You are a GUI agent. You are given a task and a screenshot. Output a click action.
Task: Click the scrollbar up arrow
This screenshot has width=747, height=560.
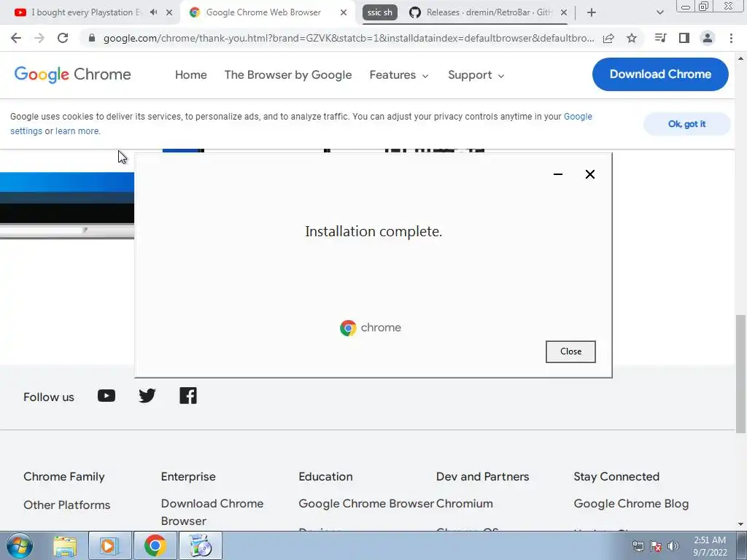pyautogui.click(x=740, y=58)
